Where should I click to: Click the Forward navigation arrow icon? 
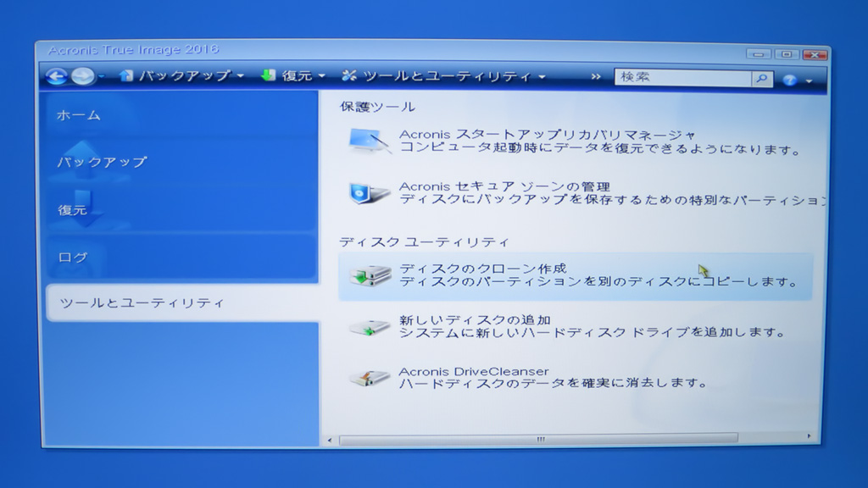pos(83,76)
